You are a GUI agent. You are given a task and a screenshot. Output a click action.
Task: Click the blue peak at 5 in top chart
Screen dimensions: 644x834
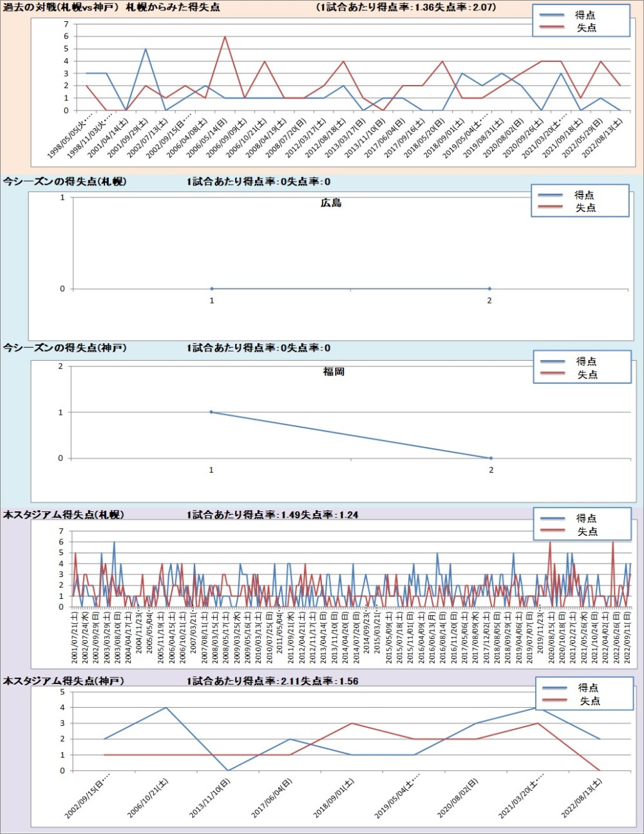pyautogui.click(x=146, y=49)
